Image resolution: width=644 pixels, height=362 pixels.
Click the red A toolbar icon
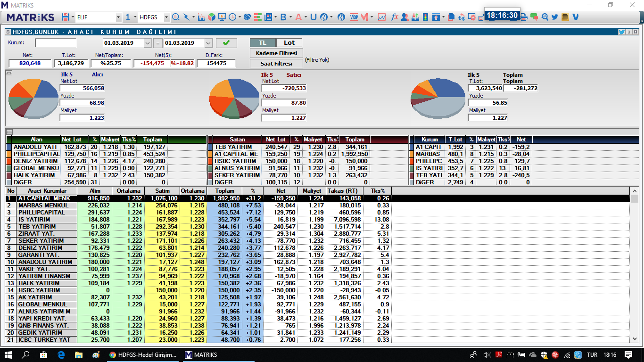298,17
